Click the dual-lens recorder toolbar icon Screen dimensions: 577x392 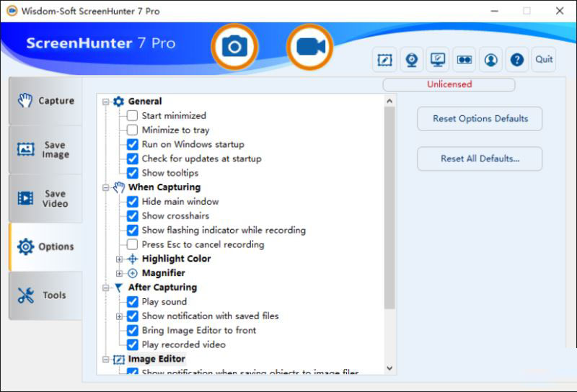coord(464,60)
